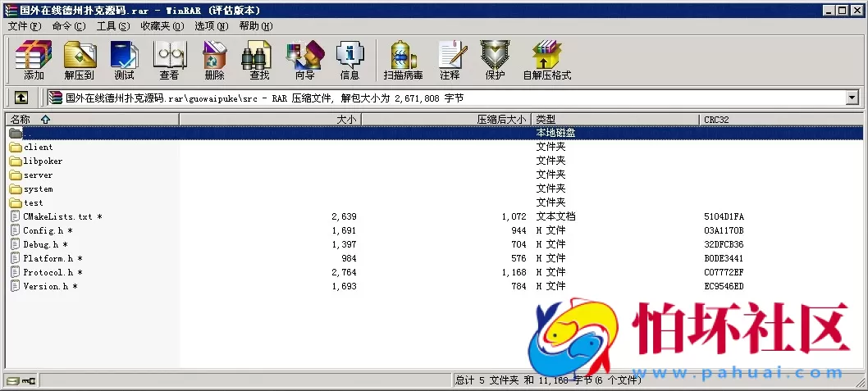Click the key icon in status bar
868x391 pixels.
[x=28, y=381]
